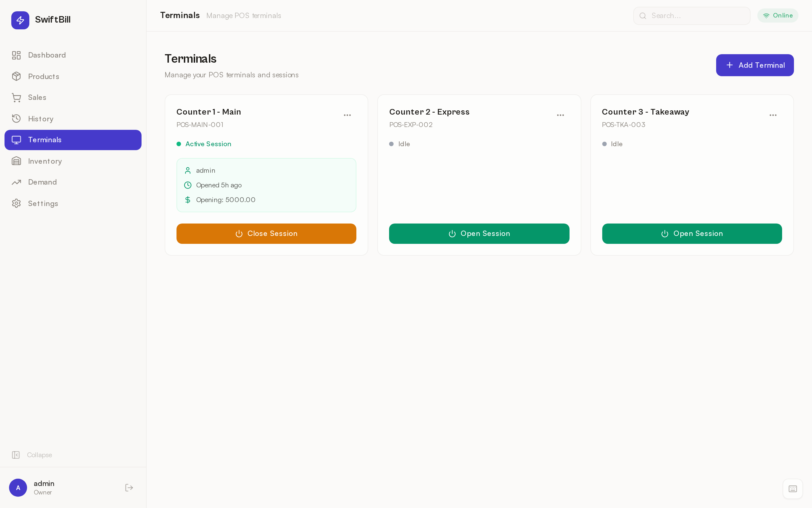Open options menu for Counter 2 - Express
Image resolution: width=812 pixels, height=508 pixels.
[560, 115]
